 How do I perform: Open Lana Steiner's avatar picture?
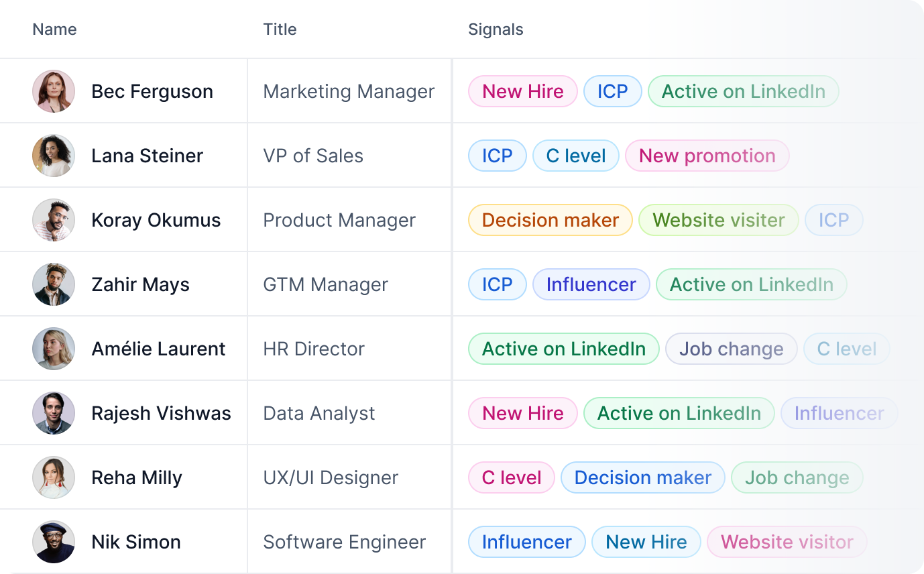[54, 156]
